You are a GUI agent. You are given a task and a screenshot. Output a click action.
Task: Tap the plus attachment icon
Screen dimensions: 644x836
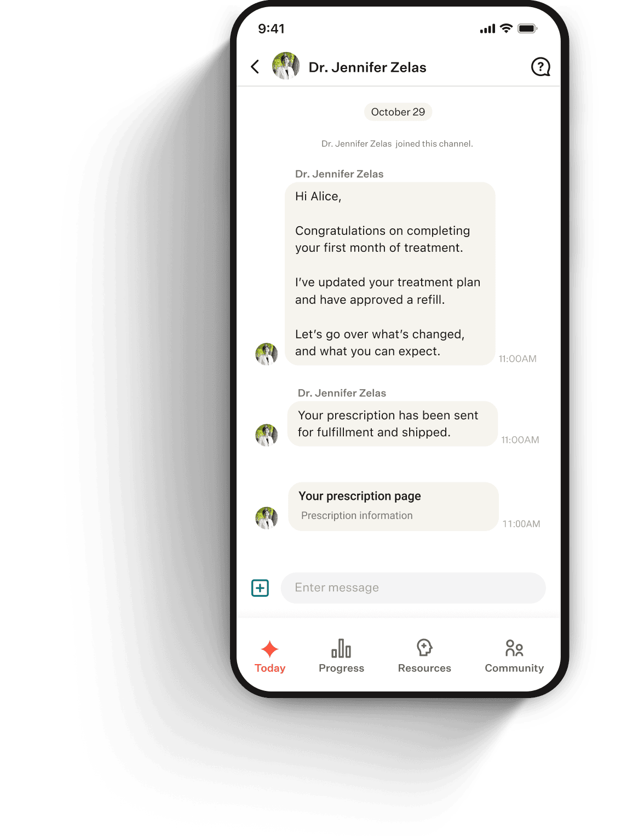click(x=260, y=588)
